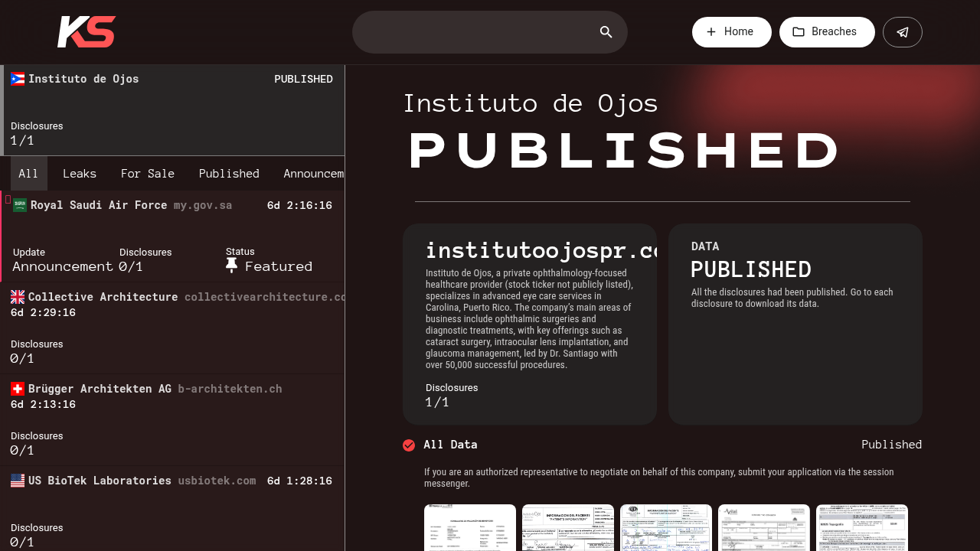Click the b-architekten.ch domain text
Screen dimensions: 980x551
[x=230, y=389]
